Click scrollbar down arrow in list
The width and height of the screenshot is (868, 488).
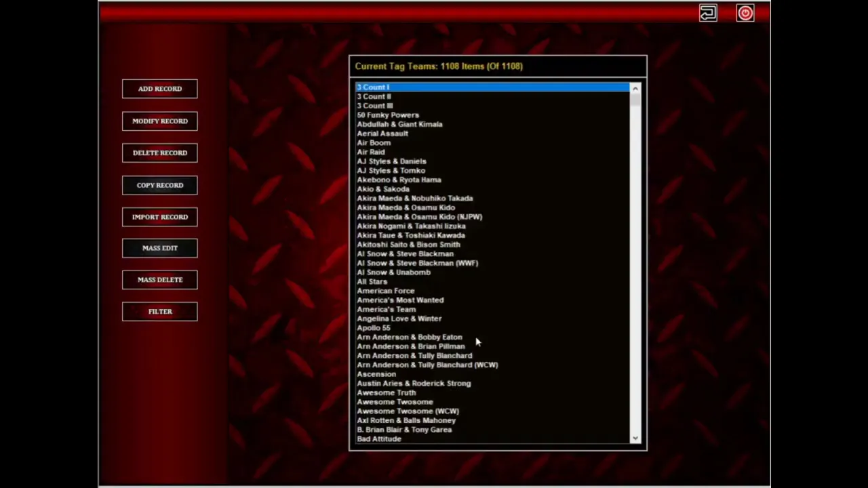pos(635,439)
